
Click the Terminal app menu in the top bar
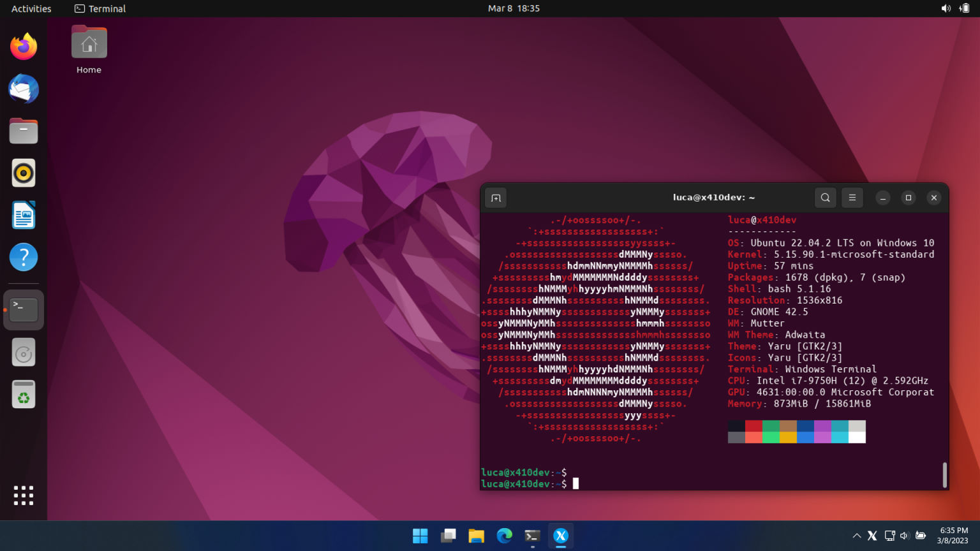(99, 8)
